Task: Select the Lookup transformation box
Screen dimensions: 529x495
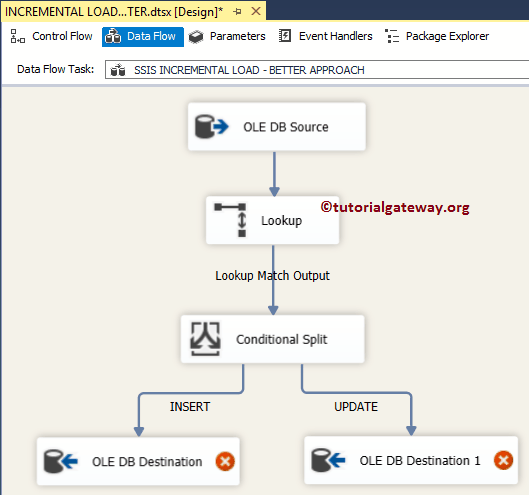Action: pos(273,220)
